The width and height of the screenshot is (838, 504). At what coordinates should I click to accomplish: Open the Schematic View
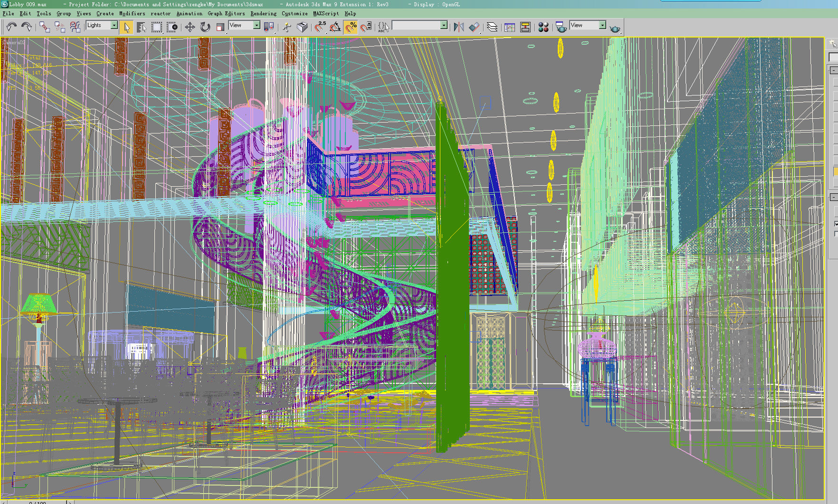(525, 27)
